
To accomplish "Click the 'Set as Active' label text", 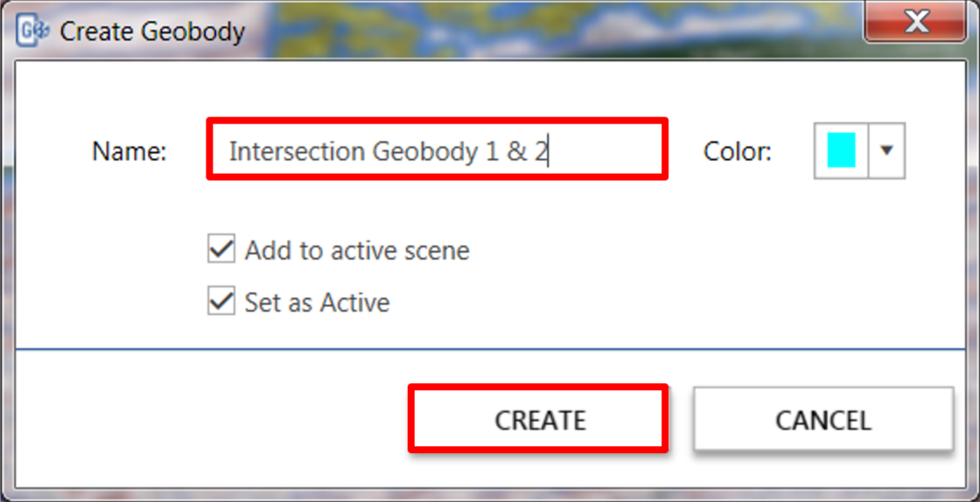I will (318, 303).
